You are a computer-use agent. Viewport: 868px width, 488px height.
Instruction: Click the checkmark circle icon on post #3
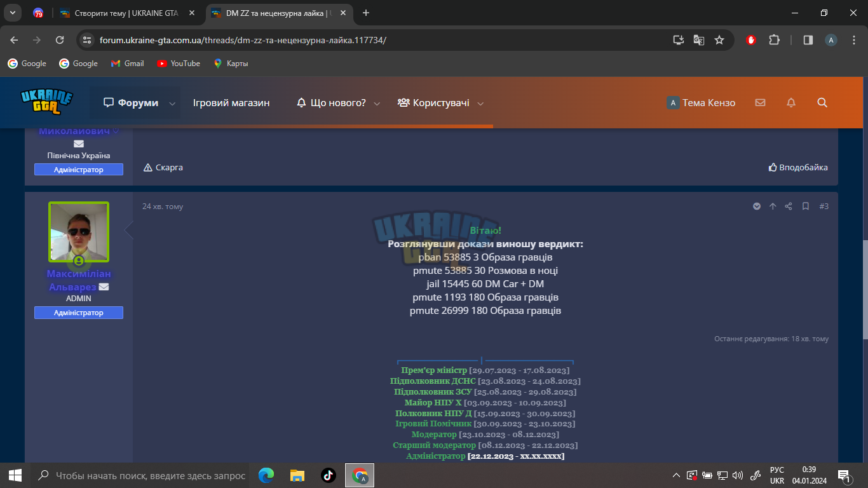(757, 206)
